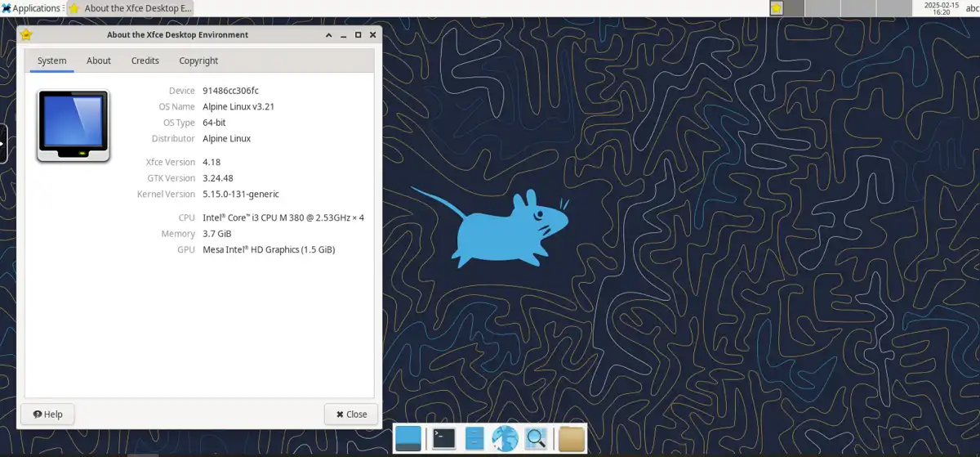Open the Web Browser globe icon
Image resolution: width=980 pixels, height=457 pixels.
[x=505, y=439]
